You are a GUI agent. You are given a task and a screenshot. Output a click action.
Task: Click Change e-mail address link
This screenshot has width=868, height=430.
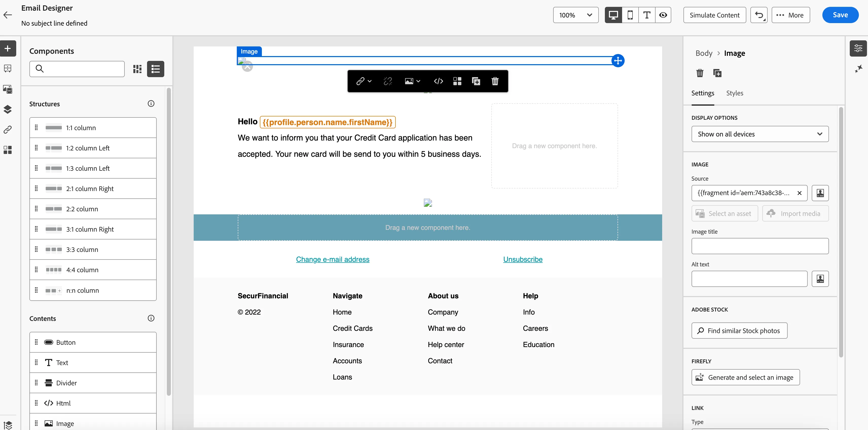[333, 259]
